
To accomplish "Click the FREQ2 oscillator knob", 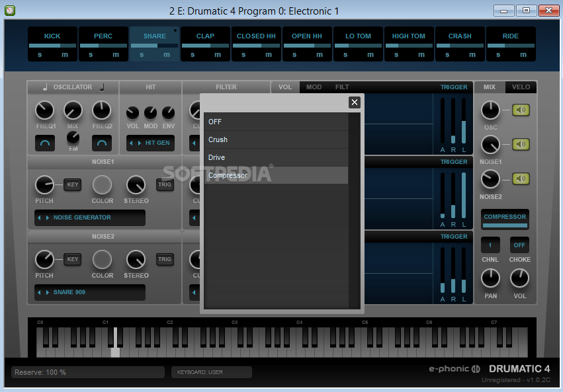I will pyautogui.click(x=102, y=110).
